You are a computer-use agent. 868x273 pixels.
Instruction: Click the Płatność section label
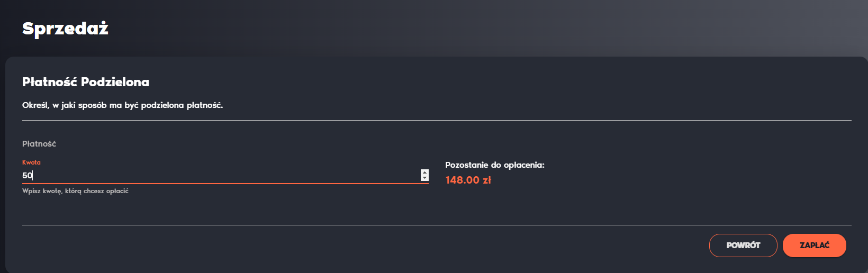(x=39, y=144)
